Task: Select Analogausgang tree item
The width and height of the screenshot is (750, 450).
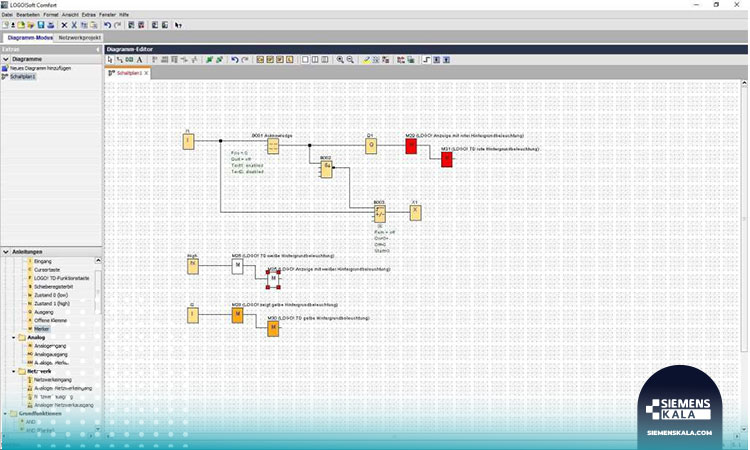Action: click(x=51, y=354)
